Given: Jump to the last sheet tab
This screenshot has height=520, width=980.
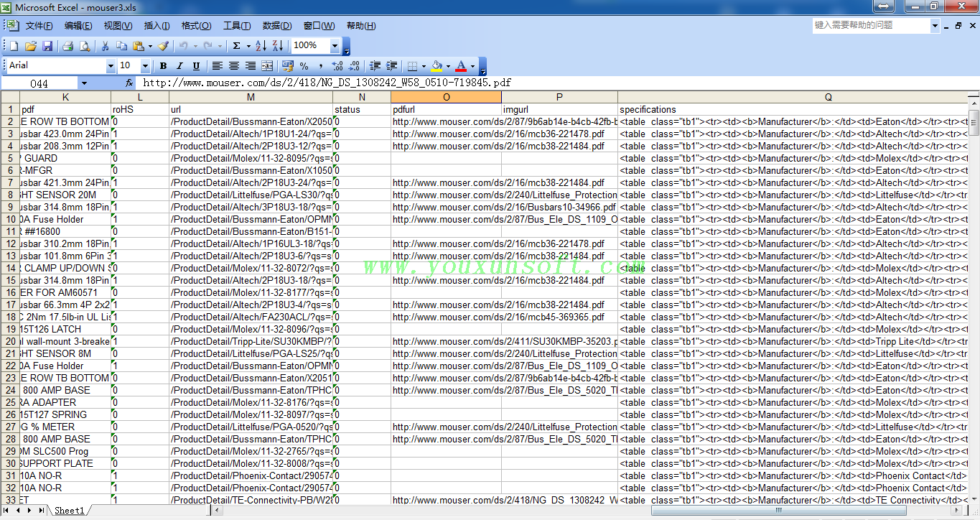Looking at the screenshot, I should coord(42,511).
